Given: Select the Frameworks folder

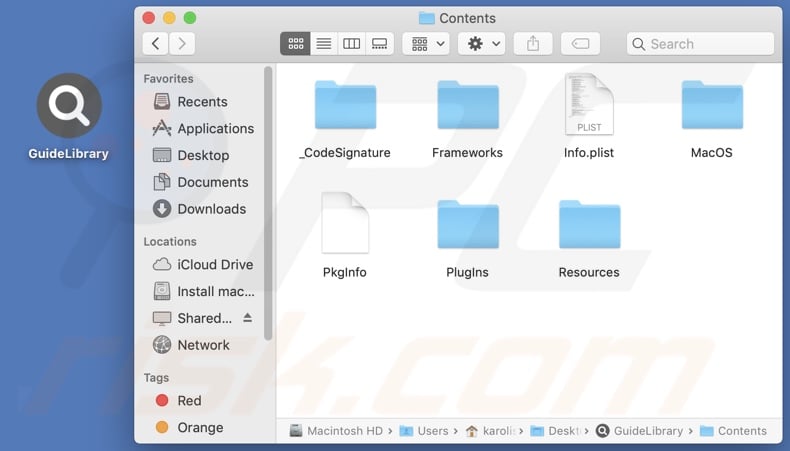Looking at the screenshot, I should [x=468, y=120].
